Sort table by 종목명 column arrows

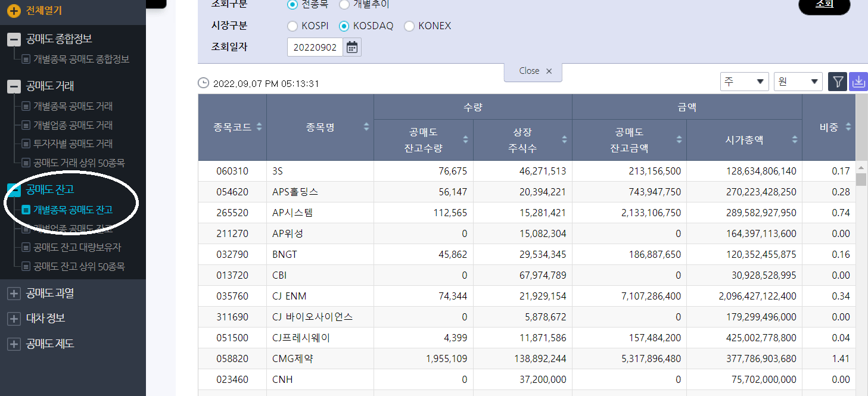pyautogui.click(x=366, y=127)
